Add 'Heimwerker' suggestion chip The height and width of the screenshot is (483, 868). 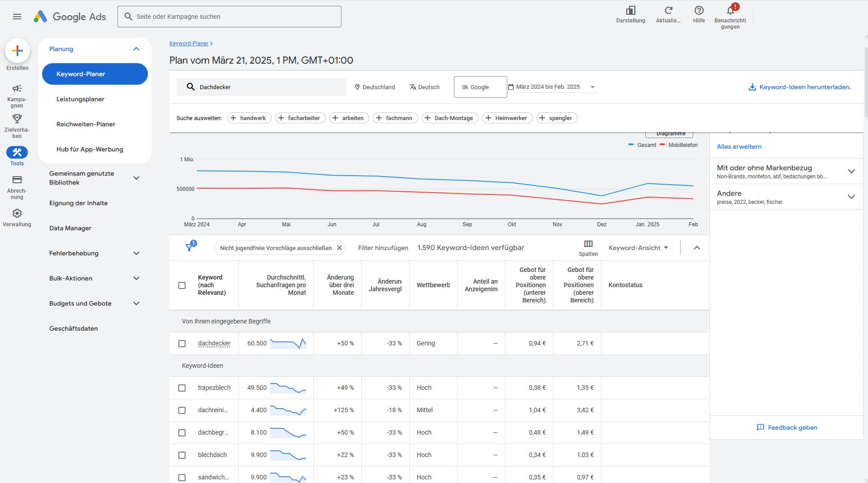coord(507,118)
